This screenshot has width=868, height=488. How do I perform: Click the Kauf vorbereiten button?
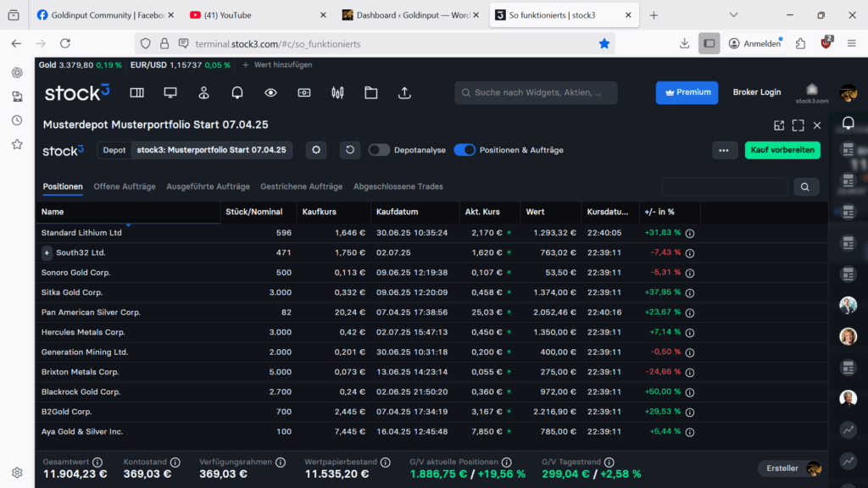pyautogui.click(x=782, y=150)
